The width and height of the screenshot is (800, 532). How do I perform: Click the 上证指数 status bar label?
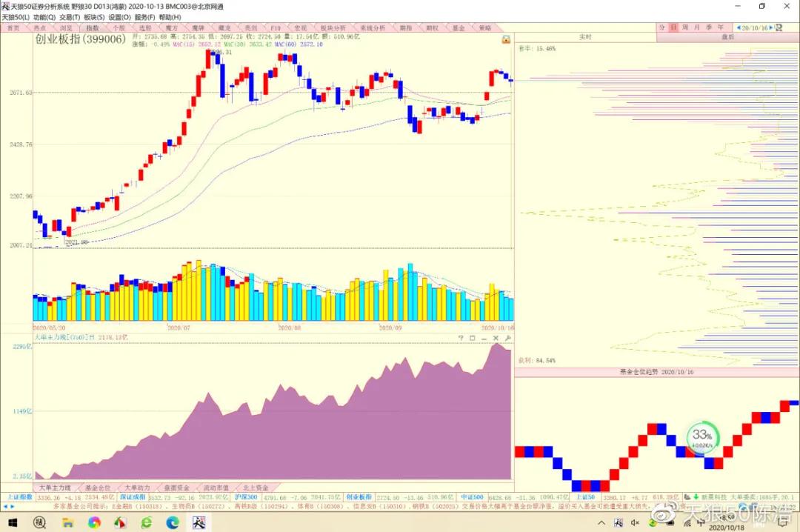coord(19,496)
